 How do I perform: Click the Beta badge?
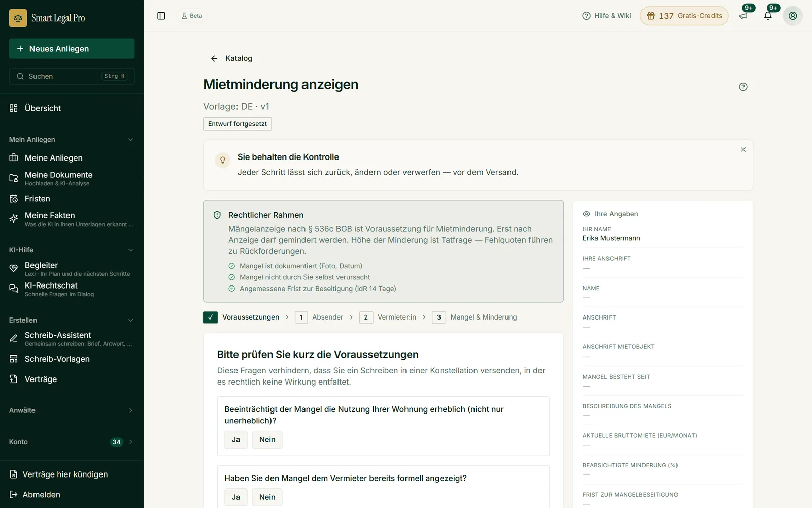192,16
